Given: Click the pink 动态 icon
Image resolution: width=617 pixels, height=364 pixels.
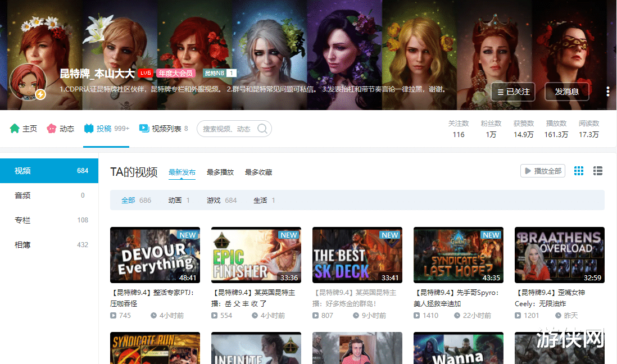Looking at the screenshot, I should point(52,129).
